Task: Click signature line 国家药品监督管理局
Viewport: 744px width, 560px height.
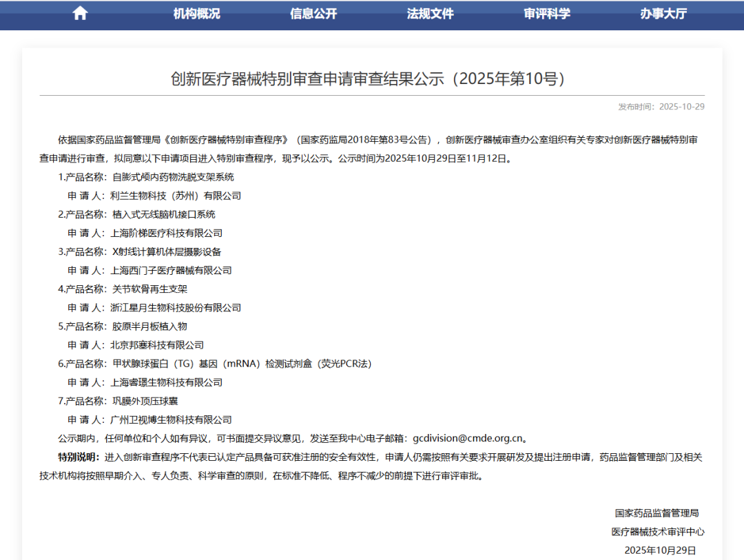Action: click(657, 513)
